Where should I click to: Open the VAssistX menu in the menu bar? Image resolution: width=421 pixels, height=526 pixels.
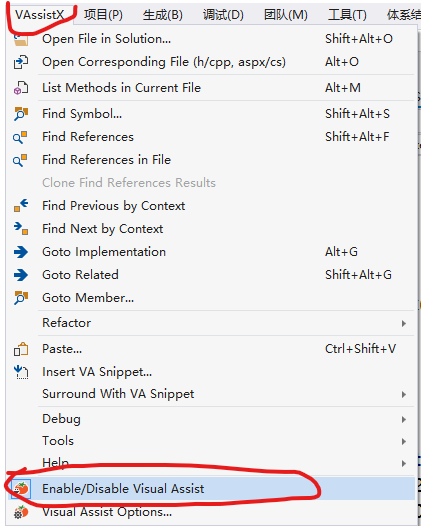[x=40, y=15]
